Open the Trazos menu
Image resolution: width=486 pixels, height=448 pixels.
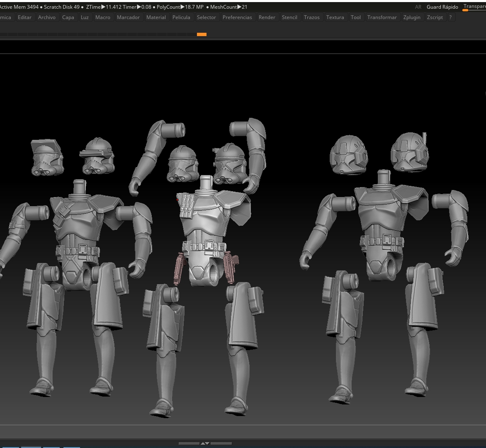pyautogui.click(x=311, y=17)
